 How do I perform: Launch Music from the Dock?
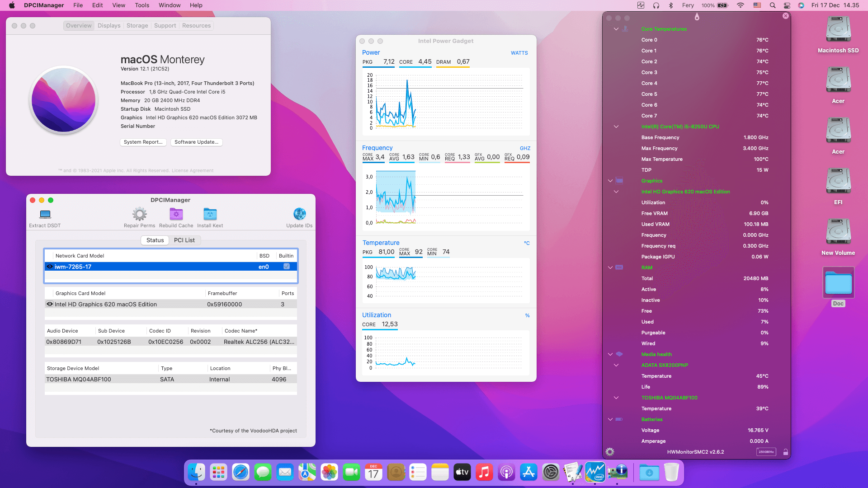click(484, 473)
